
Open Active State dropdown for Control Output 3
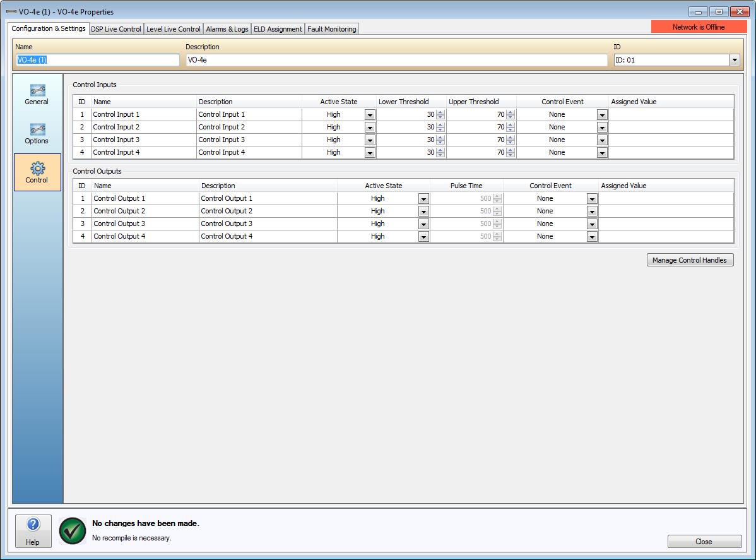(423, 223)
